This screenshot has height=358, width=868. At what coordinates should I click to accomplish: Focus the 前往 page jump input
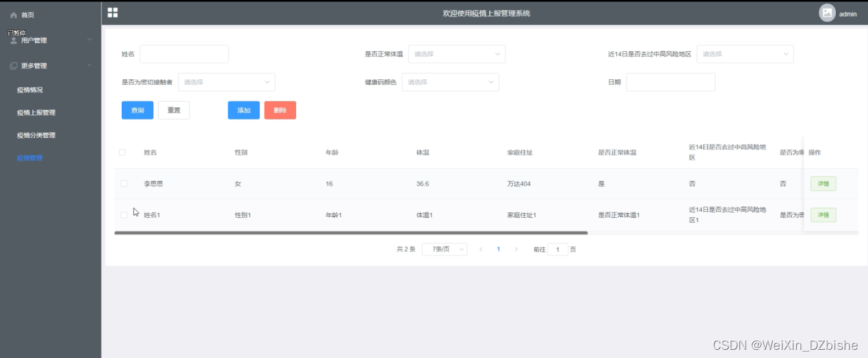pos(557,249)
